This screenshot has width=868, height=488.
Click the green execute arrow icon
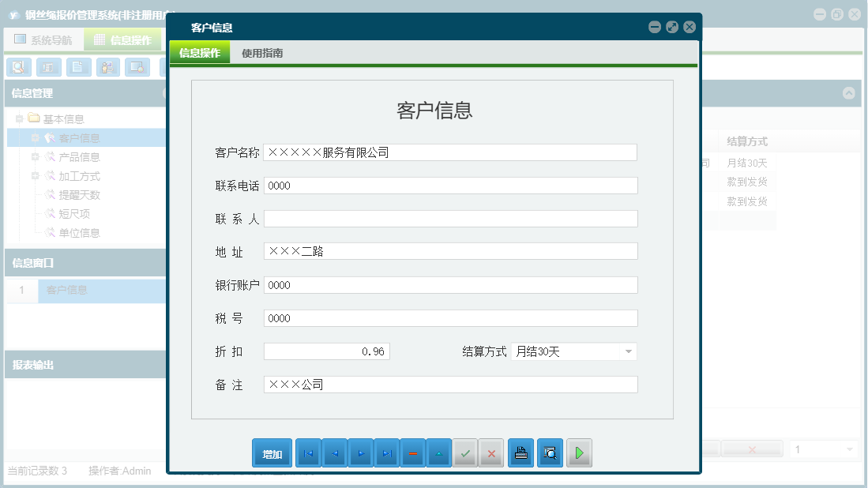(579, 452)
